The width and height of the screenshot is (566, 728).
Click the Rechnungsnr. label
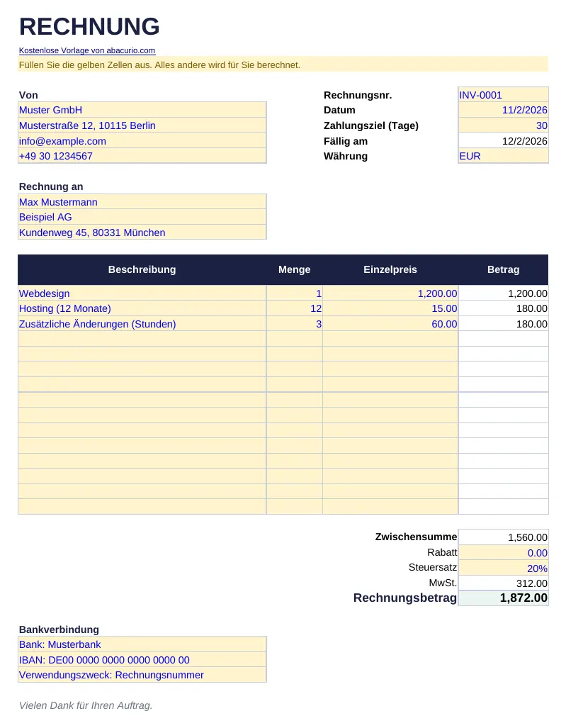coord(358,95)
